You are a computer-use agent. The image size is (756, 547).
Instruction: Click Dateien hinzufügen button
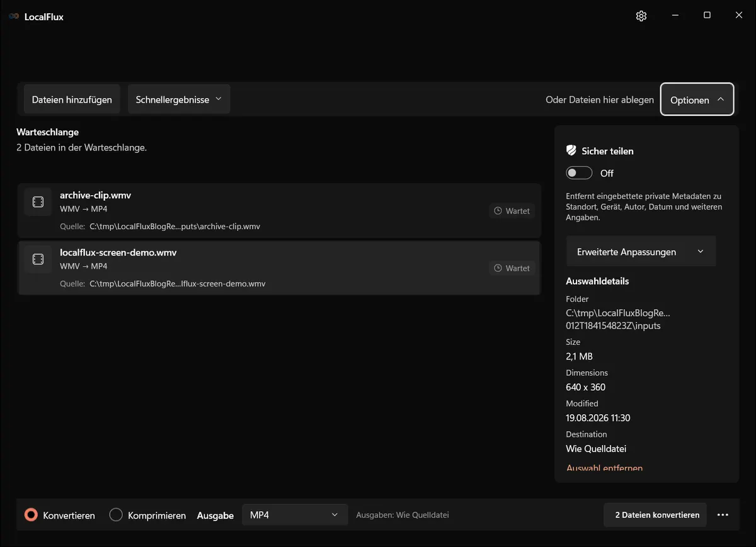72,99
